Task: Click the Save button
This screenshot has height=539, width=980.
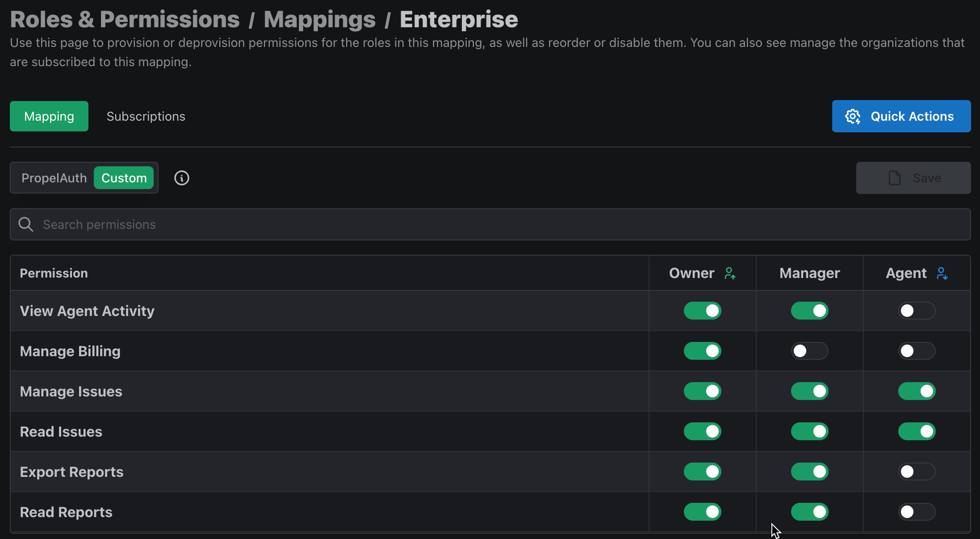Action: 913,178
